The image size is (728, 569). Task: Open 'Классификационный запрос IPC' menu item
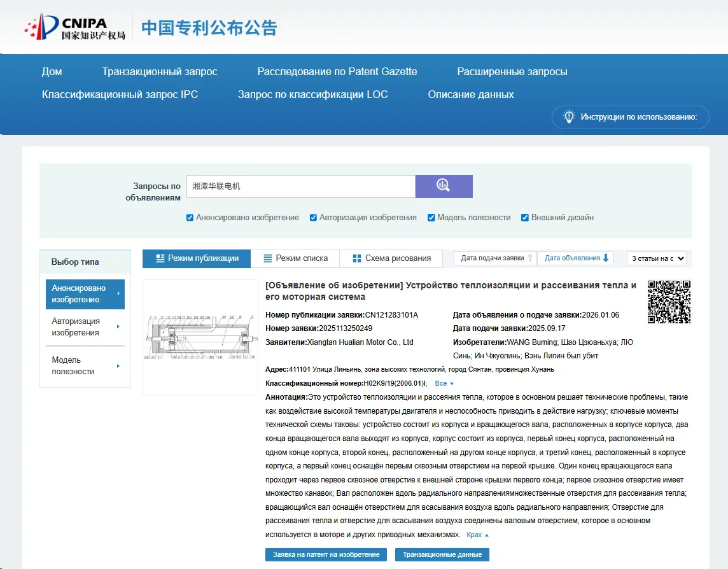[x=120, y=95]
